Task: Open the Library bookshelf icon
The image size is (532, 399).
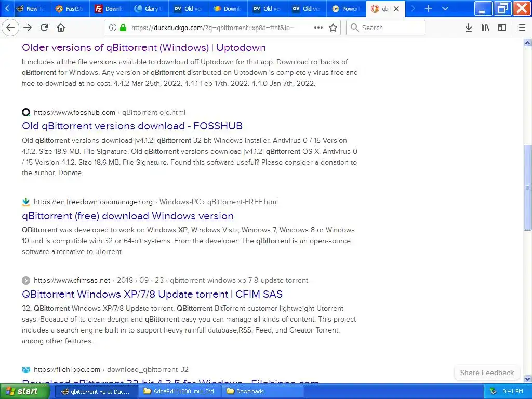Action: pos(485,28)
